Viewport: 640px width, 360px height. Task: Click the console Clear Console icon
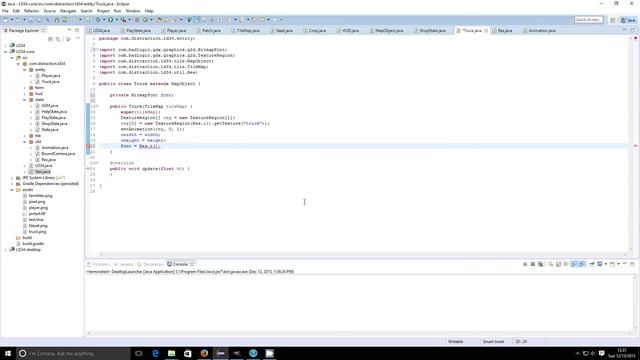pyautogui.click(x=551, y=264)
